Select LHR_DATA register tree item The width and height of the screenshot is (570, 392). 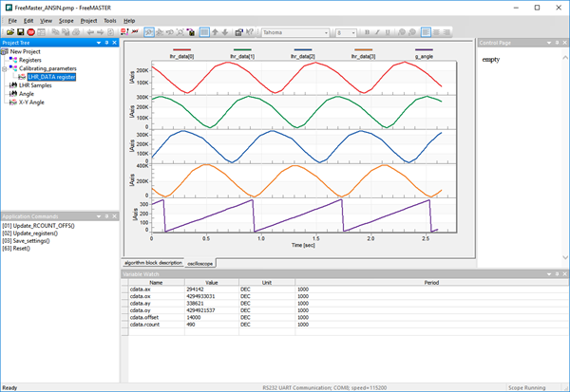(x=51, y=77)
